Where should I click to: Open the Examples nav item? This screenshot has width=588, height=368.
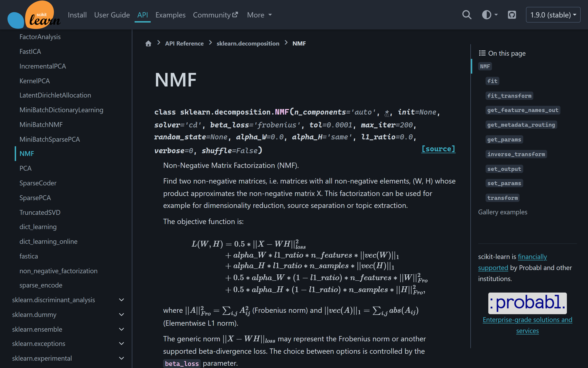click(170, 15)
